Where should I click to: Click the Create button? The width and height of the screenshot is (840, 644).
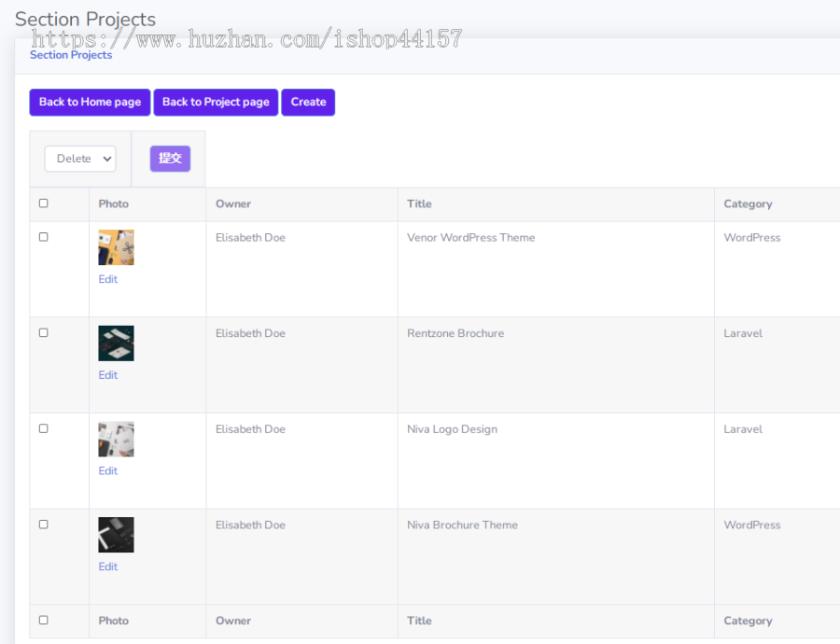pyautogui.click(x=308, y=103)
